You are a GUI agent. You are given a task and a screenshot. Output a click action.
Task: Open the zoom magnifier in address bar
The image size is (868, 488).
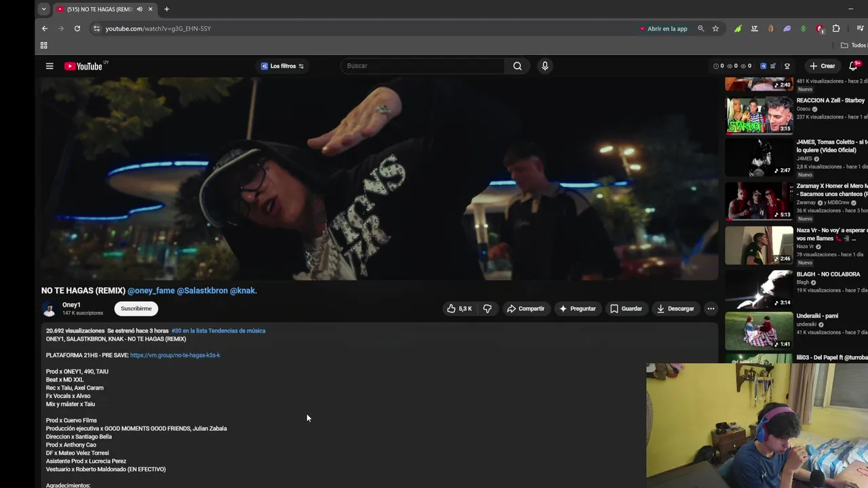tap(701, 28)
